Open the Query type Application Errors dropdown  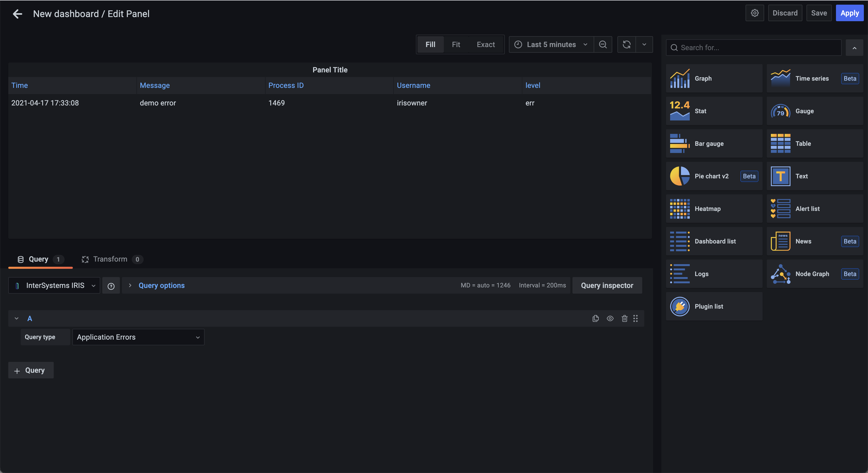coord(138,337)
